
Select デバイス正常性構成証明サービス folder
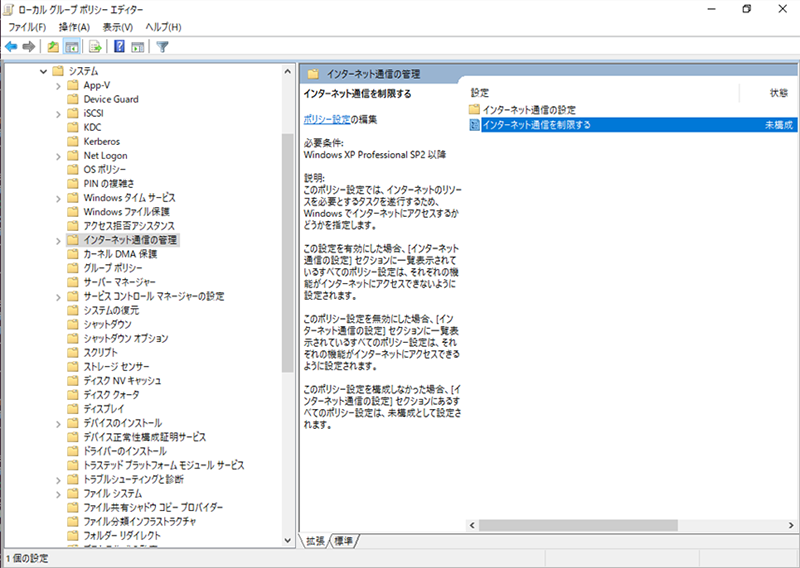point(145,437)
